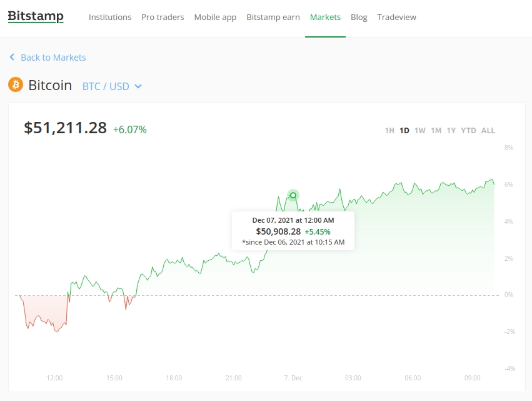Screen dimensions: 532x401
Task: Select the 1H chart range
Action: [x=389, y=130]
